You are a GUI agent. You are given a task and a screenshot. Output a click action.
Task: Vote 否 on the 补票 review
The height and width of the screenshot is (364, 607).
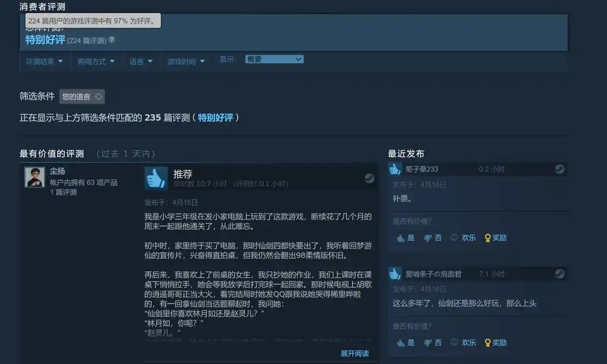433,237
